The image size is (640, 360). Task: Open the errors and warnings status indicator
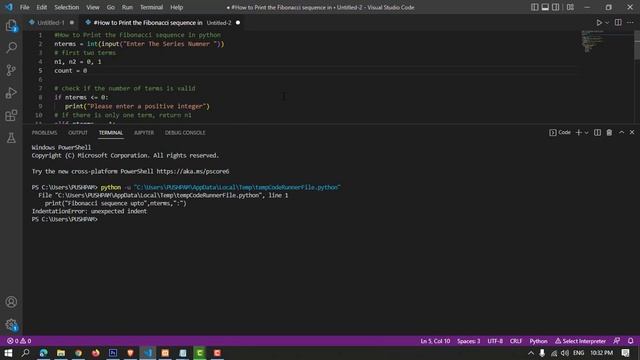point(19,341)
